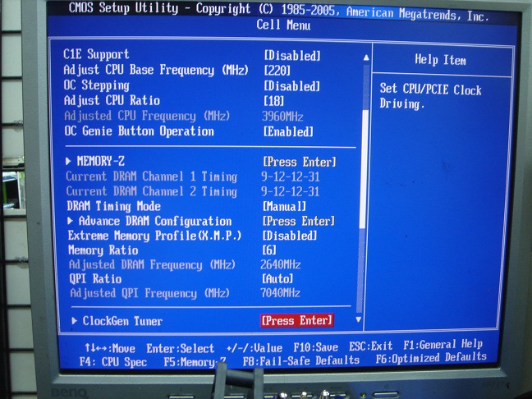Click the F4: CPU Spec hint
Image resolution: width=532 pixels, height=399 pixels.
click(113, 362)
